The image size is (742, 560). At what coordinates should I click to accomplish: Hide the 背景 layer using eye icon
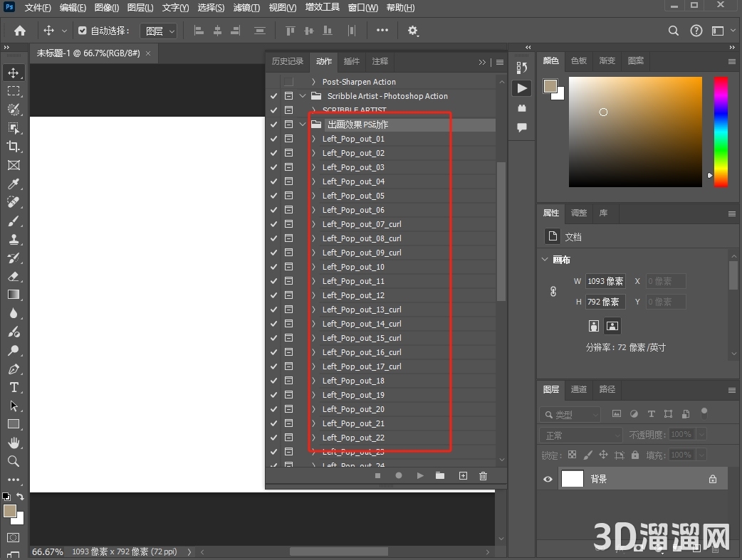click(x=548, y=479)
